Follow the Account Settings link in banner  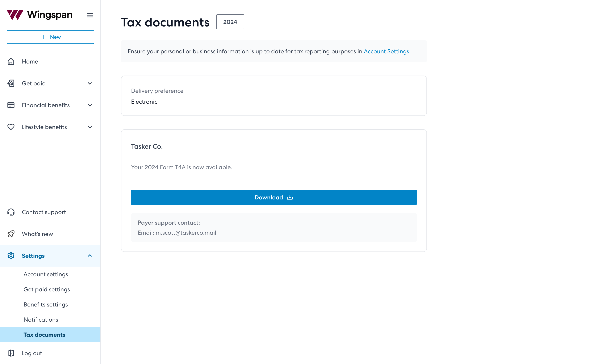[x=387, y=51]
